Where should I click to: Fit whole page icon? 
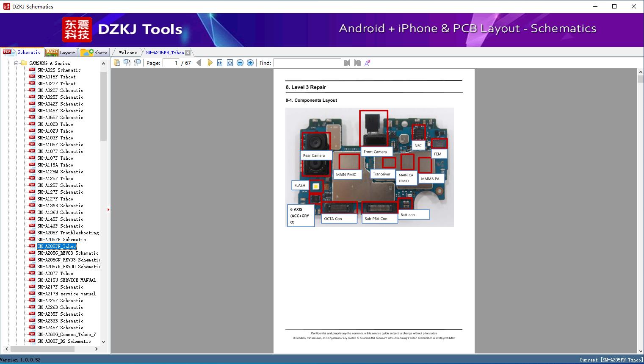click(x=230, y=63)
